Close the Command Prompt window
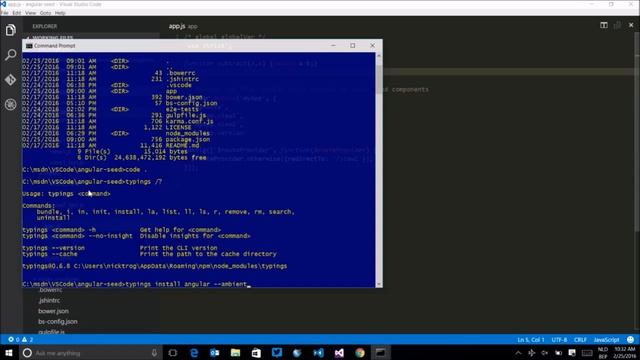 point(372,46)
